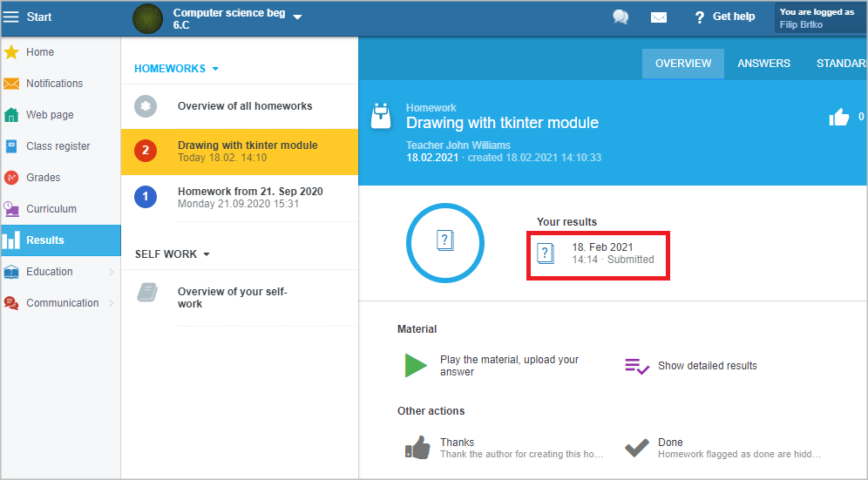Click the Home star icon
Image resolution: width=868 pixels, height=480 pixels.
[x=11, y=52]
